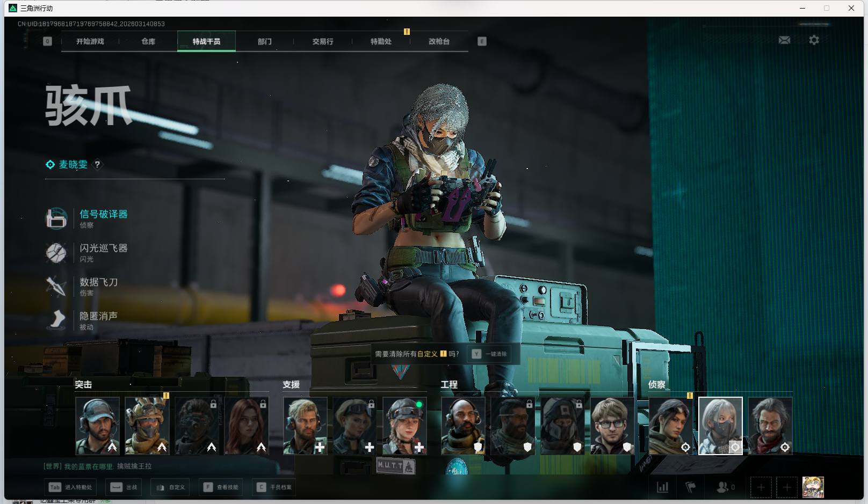Click the question mark beside 麦晓雯
868x504 pixels.
point(97,165)
